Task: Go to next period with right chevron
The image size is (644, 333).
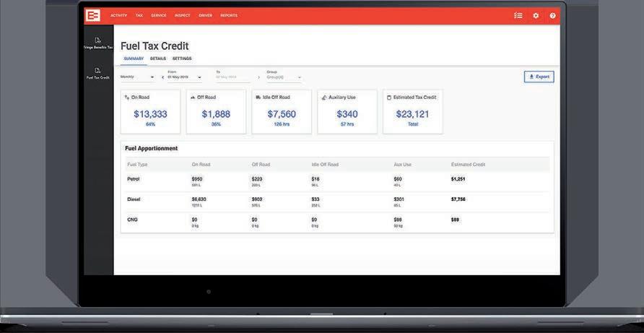Action: (258, 77)
